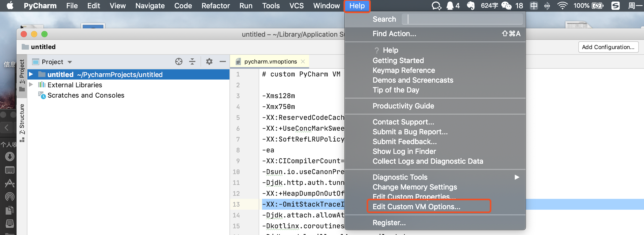The height and width of the screenshot is (235, 644).
Task: Open the PyCharm application menu
Action: [40, 6]
